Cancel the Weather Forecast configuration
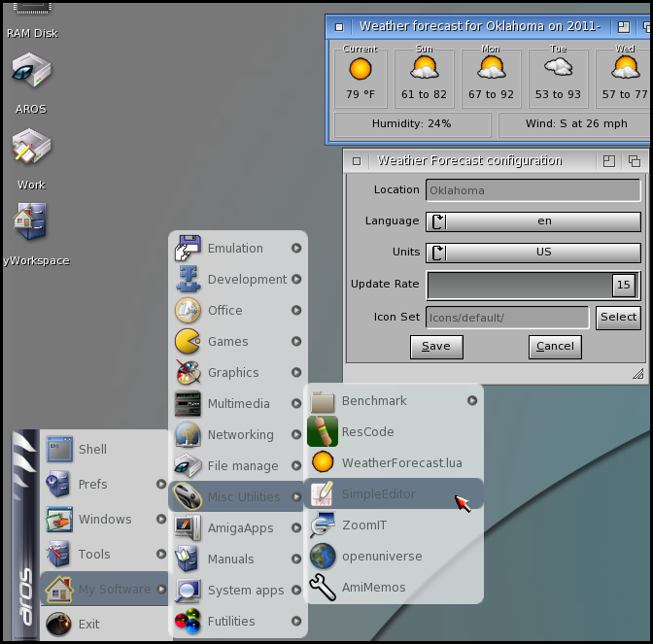This screenshot has height=644, width=653. [x=555, y=347]
